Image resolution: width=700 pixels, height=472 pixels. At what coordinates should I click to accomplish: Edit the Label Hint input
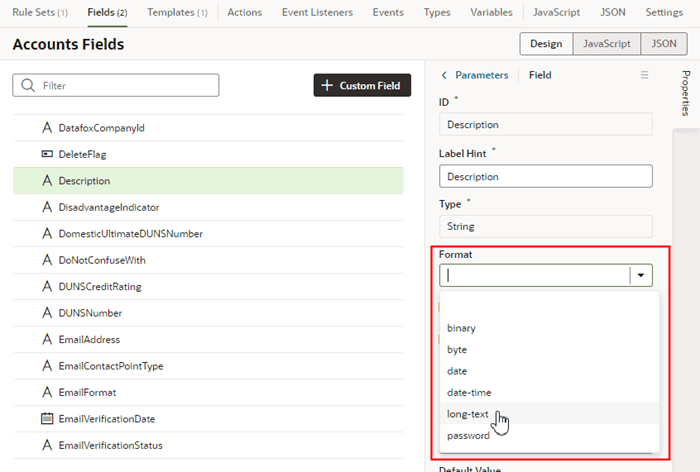tap(546, 176)
